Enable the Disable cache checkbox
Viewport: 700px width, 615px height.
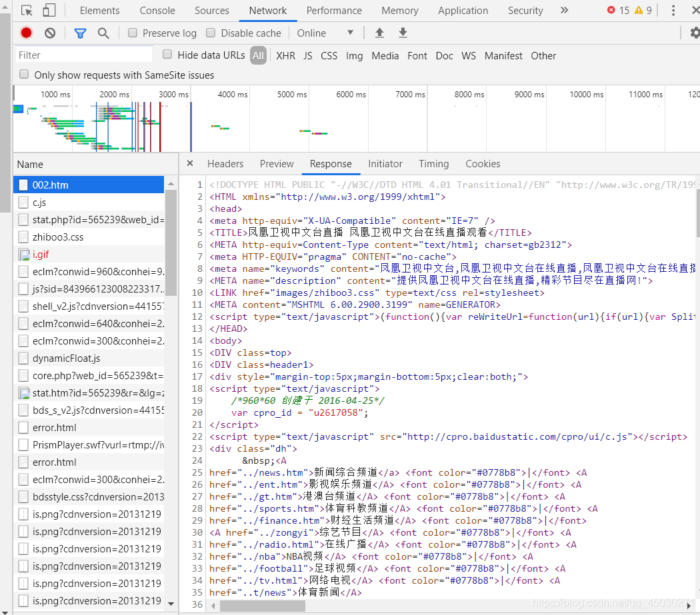pyautogui.click(x=211, y=33)
